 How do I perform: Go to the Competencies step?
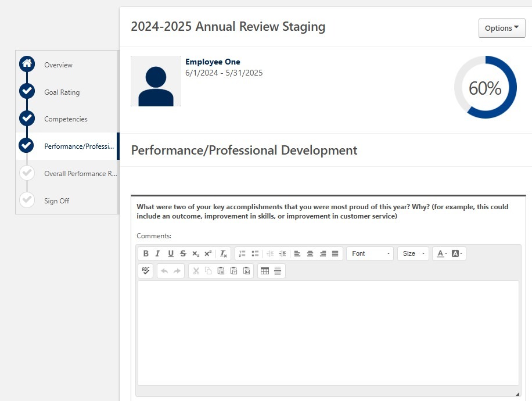click(x=66, y=119)
